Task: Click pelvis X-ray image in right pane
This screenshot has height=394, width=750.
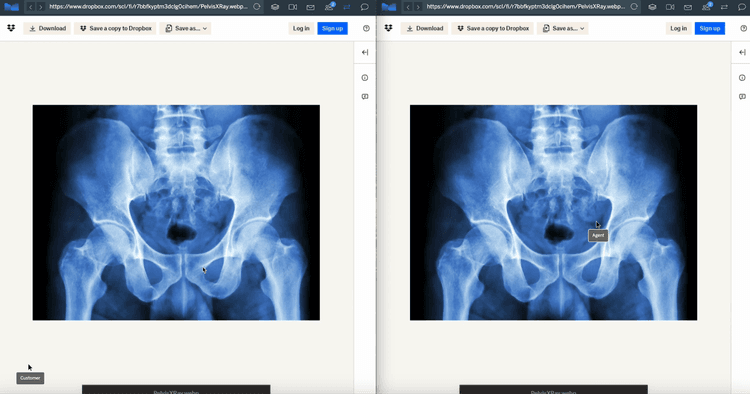Action: [x=553, y=213]
